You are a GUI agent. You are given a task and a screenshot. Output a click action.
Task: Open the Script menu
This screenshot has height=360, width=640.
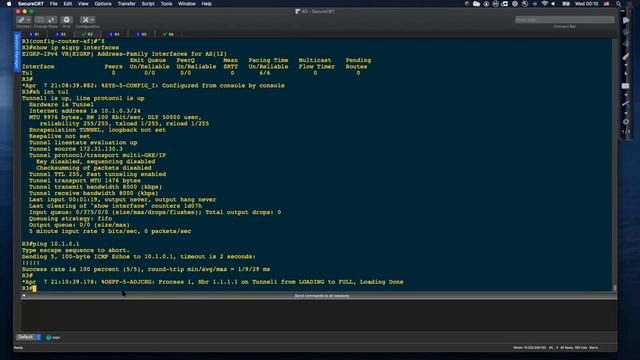(148, 4)
